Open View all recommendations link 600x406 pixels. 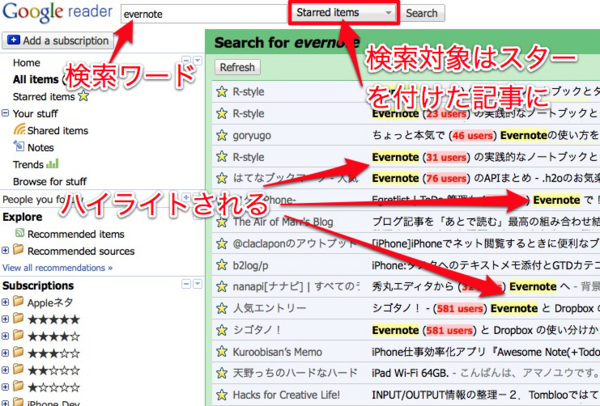pos(57,268)
